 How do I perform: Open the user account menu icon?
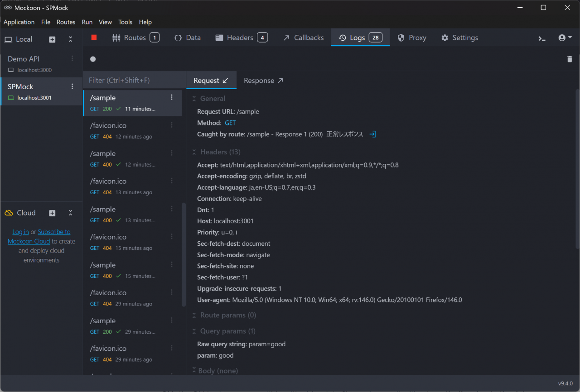[x=565, y=38]
